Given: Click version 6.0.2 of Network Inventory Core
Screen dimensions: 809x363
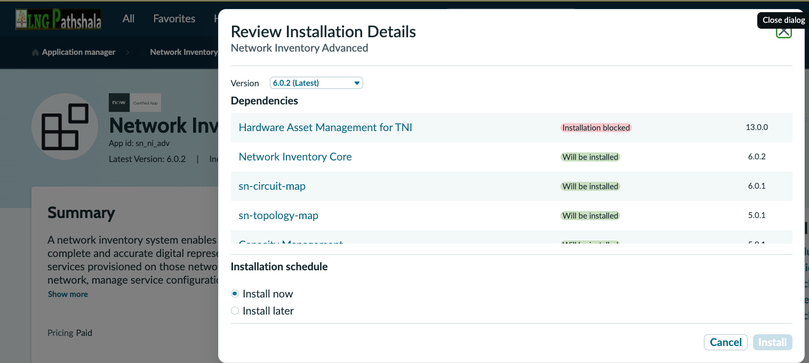Looking at the screenshot, I should 757,157.
